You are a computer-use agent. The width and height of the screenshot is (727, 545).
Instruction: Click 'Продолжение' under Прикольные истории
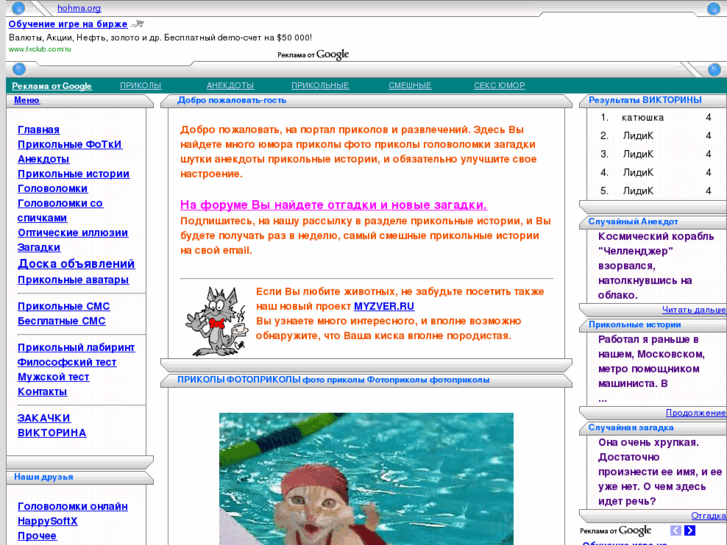tap(695, 413)
